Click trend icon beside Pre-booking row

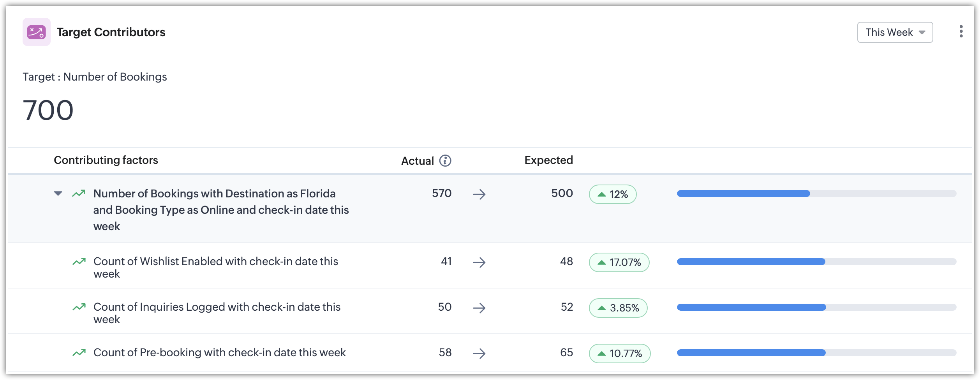79,353
